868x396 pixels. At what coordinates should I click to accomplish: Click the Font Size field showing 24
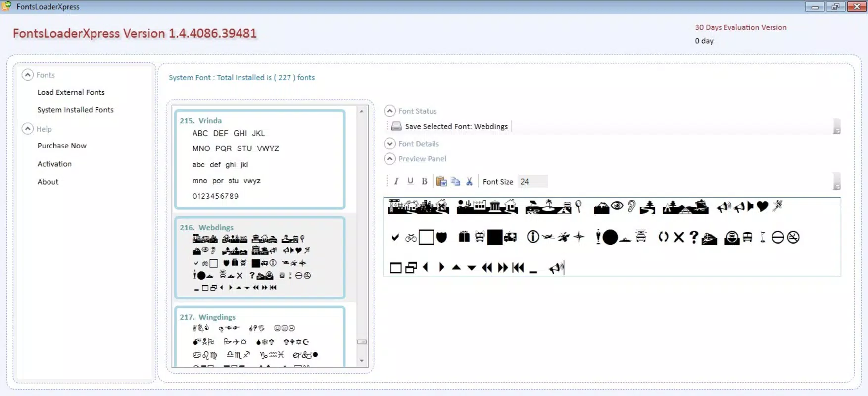(x=532, y=182)
